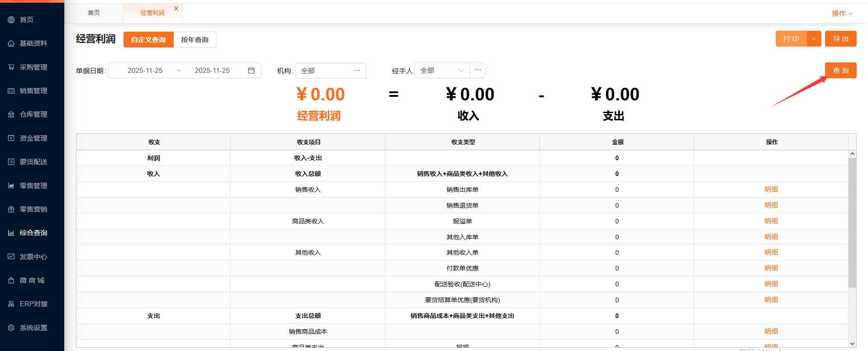868x351 pixels.
Task: Click the 销售管理 sidebar icon
Action: point(11,91)
